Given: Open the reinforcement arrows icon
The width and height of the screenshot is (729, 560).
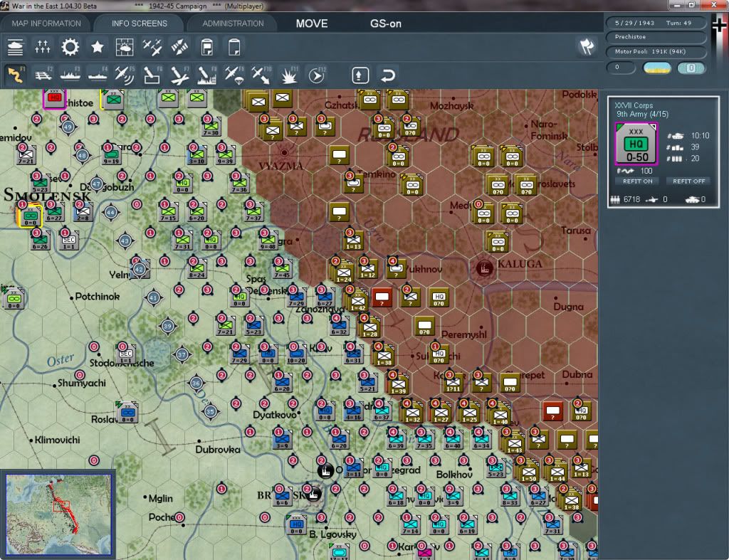Looking at the screenshot, I should click(x=179, y=47).
